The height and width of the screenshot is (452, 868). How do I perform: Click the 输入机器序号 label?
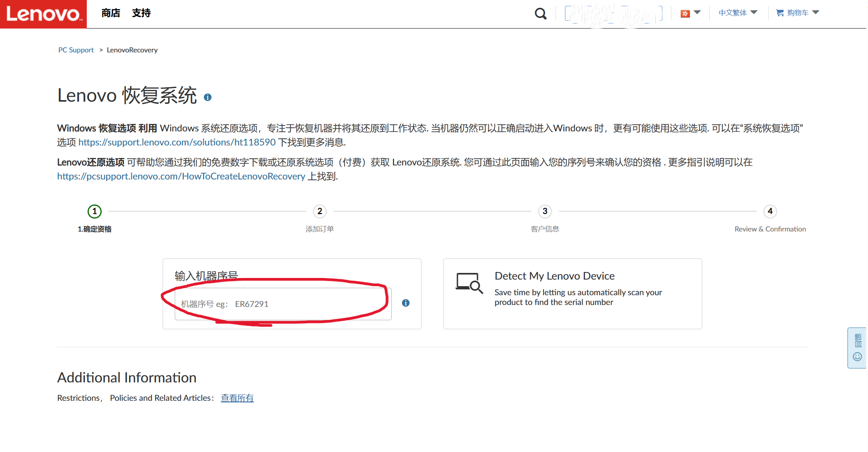206,276
